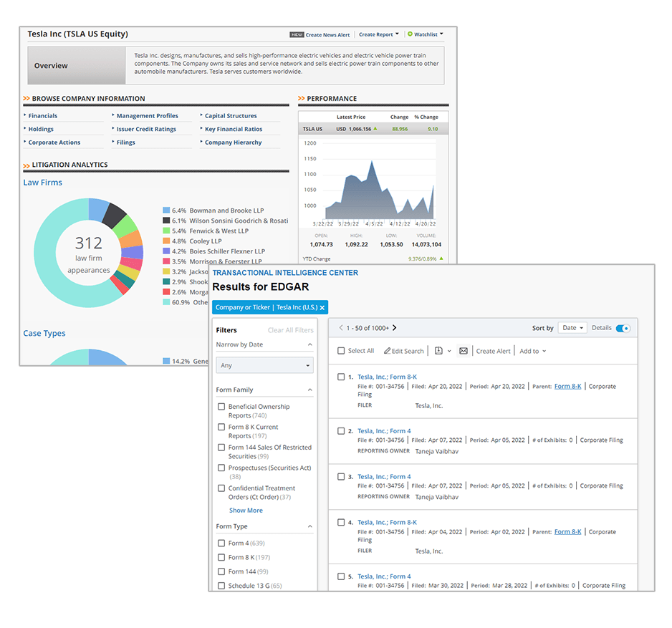
Task: Click the Edit Search pencil icon
Action: [387, 351]
